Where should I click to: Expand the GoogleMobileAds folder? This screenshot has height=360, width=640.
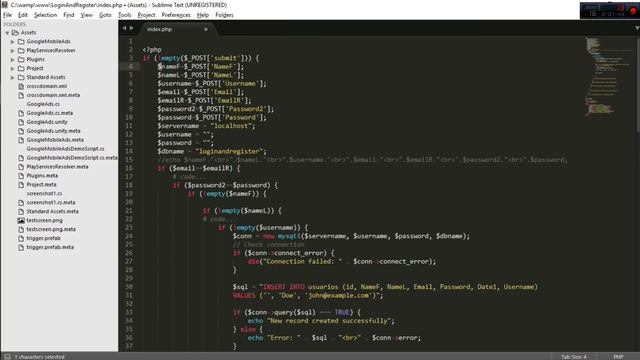point(13,42)
